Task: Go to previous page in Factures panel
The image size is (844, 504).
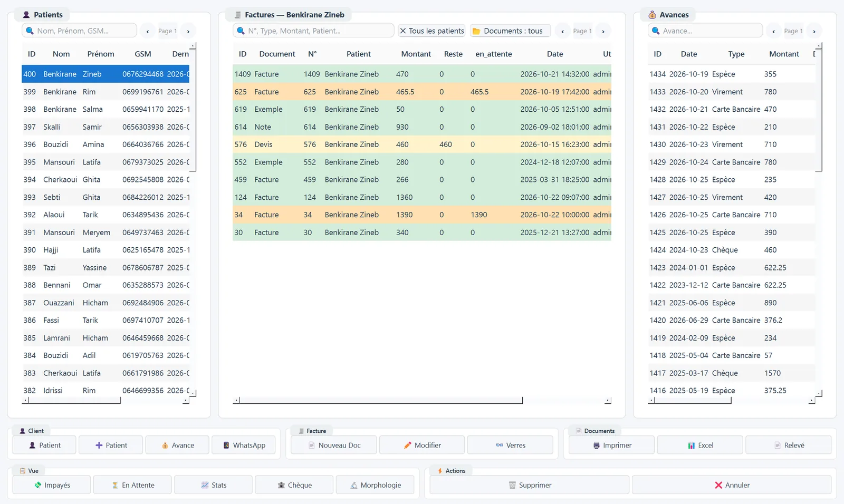Action: tap(563, 31)
